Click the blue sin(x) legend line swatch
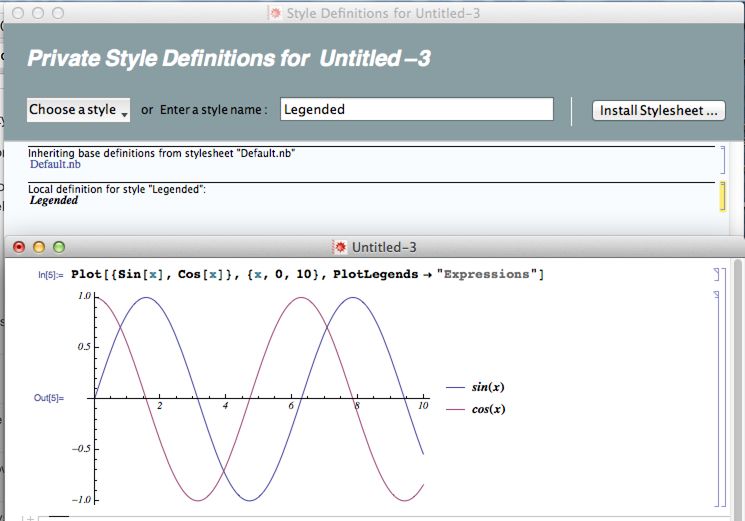Image resolution: width=745 pixels, height=521 pixels. [x=455, y=388]
